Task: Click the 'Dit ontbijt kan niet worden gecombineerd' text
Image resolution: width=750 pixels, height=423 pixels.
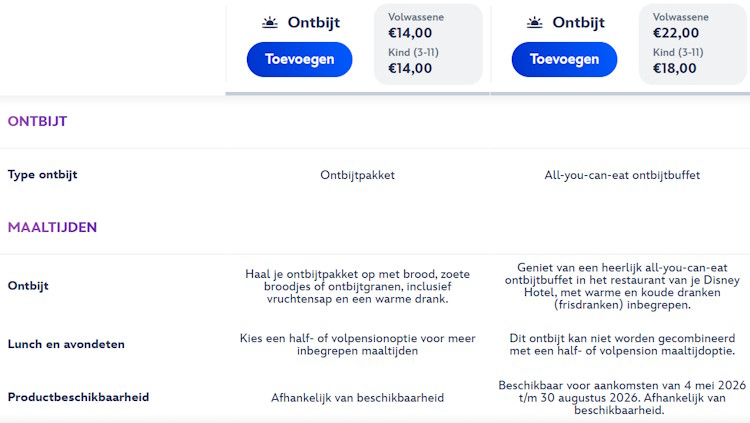Action: point(622,344)
